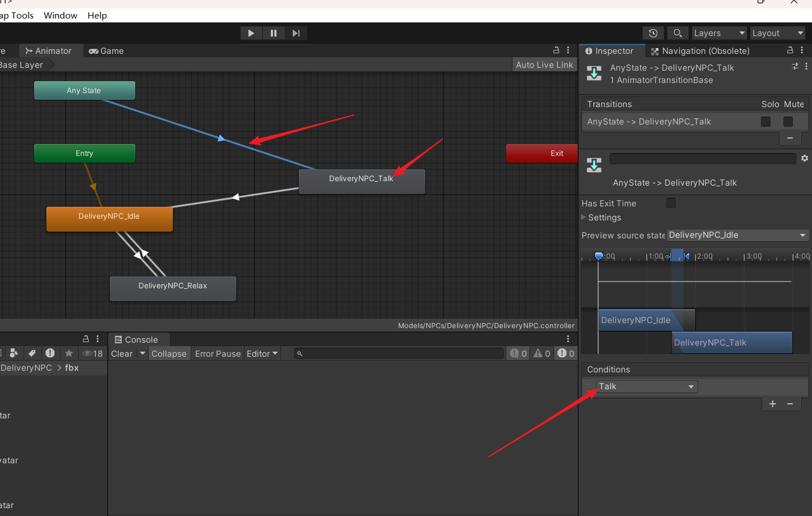The width and height of the screenshot is (812, 516).
Task: Click the global search magnifier icon
Action: [677, 33]
